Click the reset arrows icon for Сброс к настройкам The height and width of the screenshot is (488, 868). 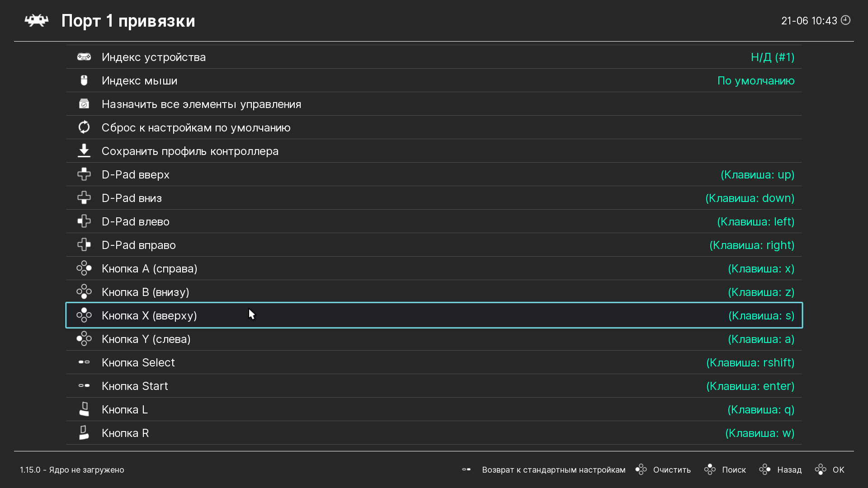pyautogui.click(x=84, y=127)
